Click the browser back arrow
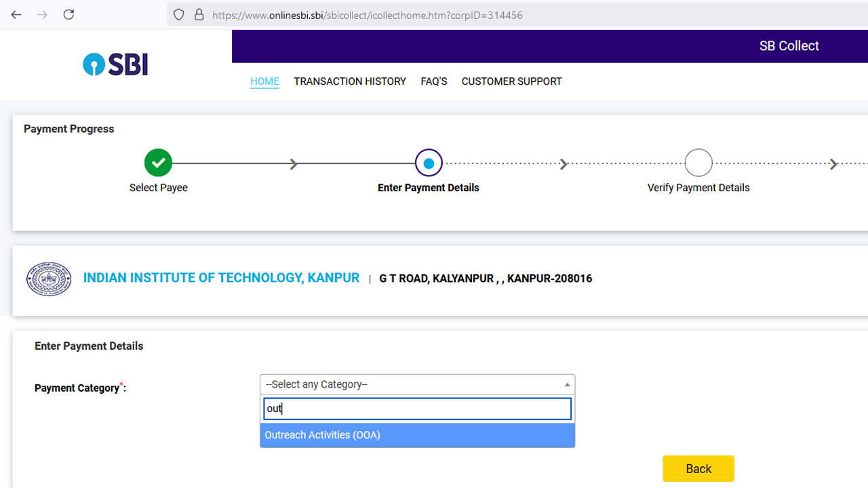Screen dimensions: 868x488 tap(16, 14)
